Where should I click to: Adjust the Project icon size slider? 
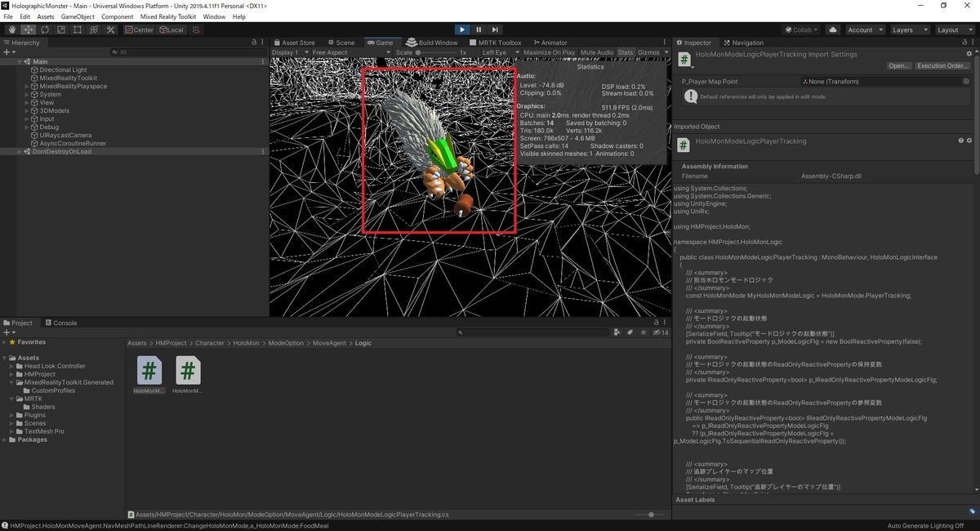pos(650,515)
